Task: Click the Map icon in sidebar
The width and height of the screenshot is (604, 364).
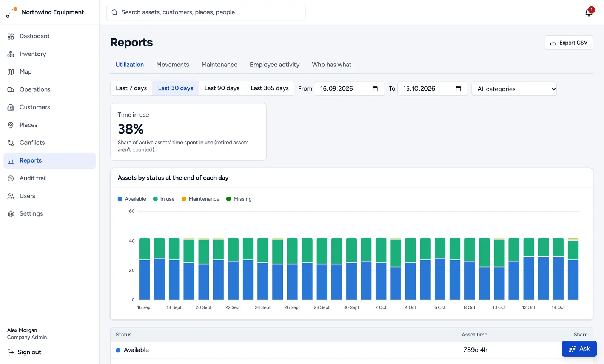Action: coord(11,72)
